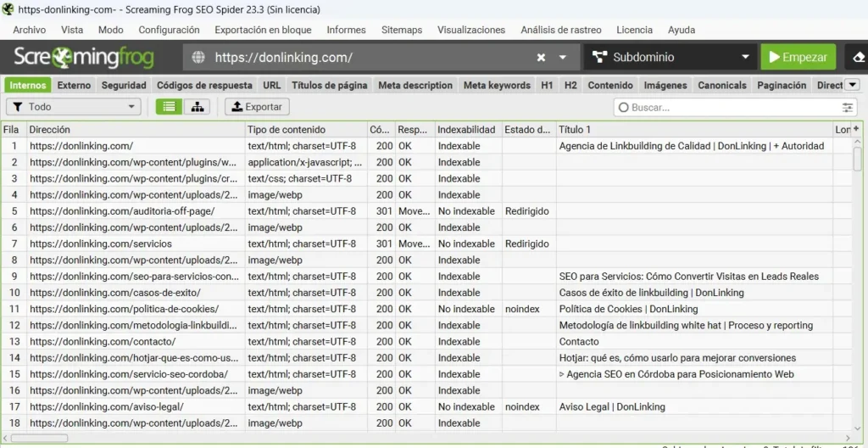Click vertical scrollbar up arrow
The image size is (868, 448).
(858, 142)
